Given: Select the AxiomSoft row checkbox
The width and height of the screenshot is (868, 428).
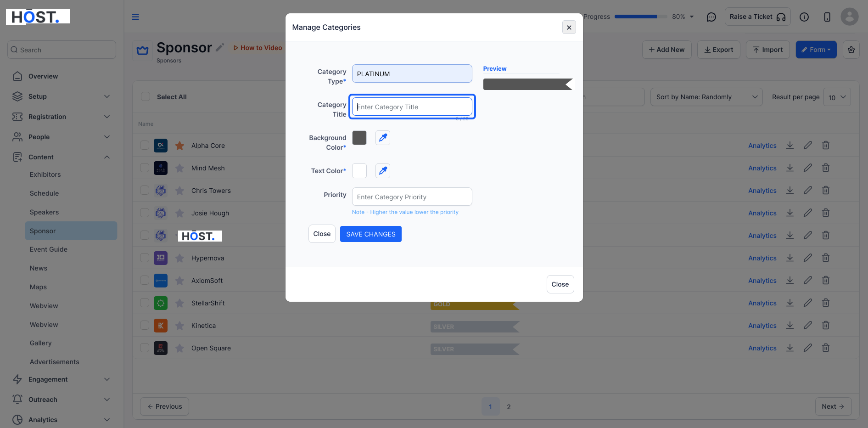Looking at the screenshot, I should [145, 281].
